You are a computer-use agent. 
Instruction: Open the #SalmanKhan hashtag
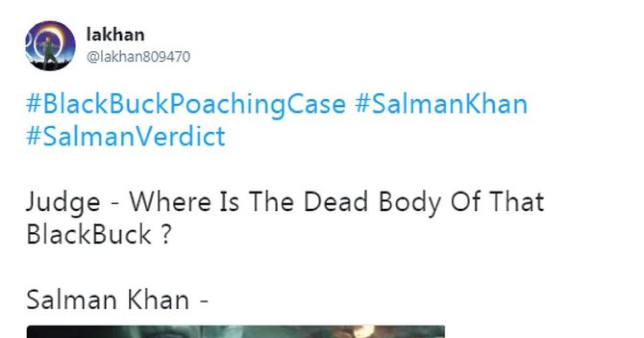point(441,104)
